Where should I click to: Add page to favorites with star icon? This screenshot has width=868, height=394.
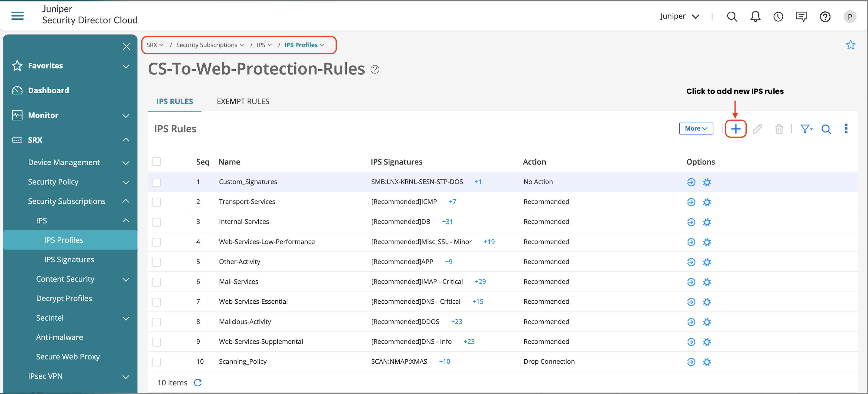coord(850,45)
